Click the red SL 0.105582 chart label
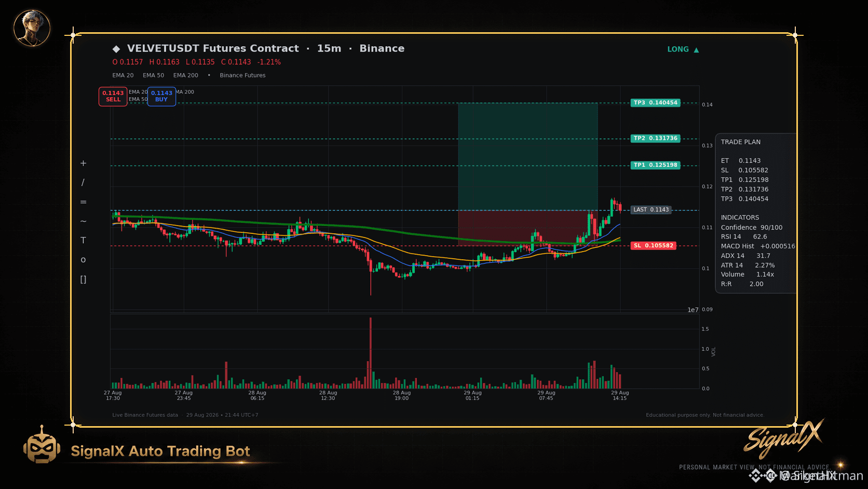 pos(654,246)
